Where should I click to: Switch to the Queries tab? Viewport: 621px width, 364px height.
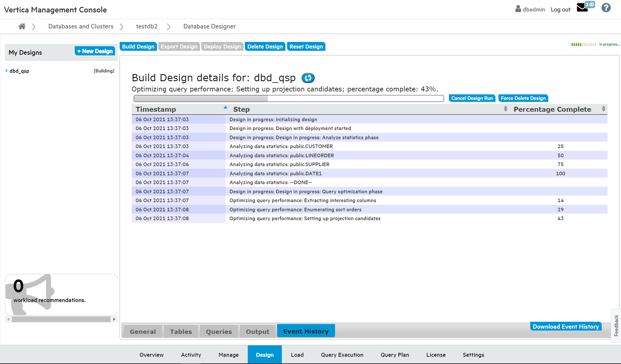point(219,332)
